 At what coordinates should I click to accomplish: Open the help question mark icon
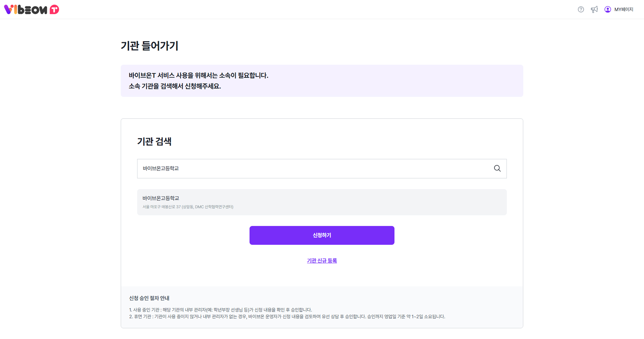pos(581,10)
